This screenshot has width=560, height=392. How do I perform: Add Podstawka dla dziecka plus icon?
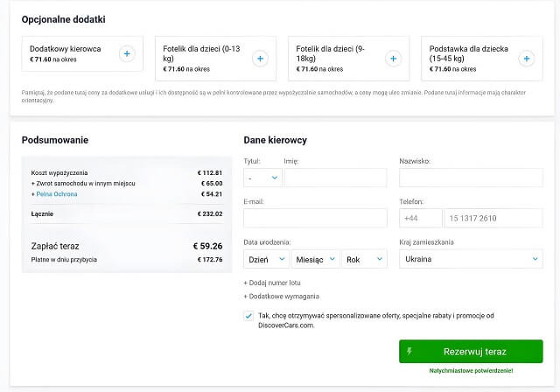click(x=525, y=59)
